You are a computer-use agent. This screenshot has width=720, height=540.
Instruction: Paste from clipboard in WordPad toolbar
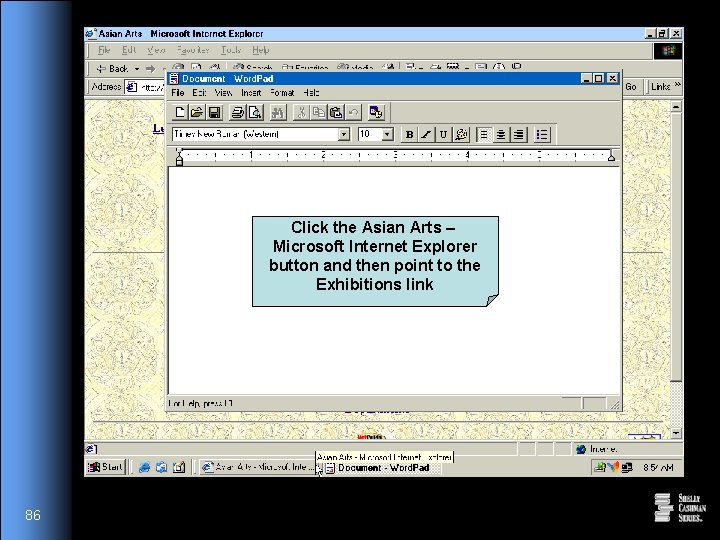tap(336, 112)
